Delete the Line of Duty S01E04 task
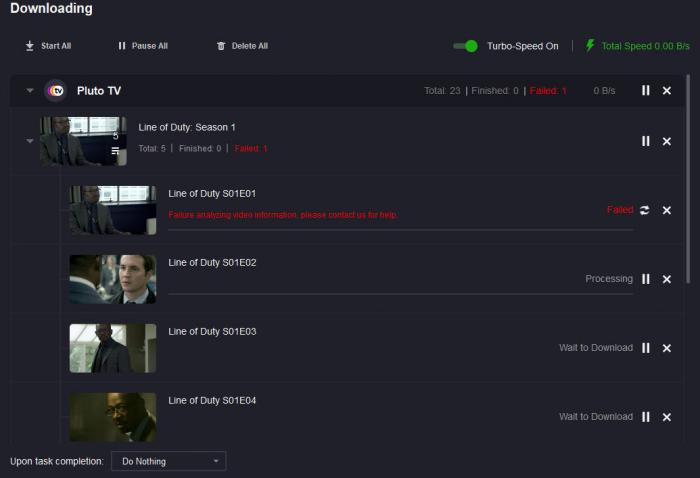 [x=667, y=417]
